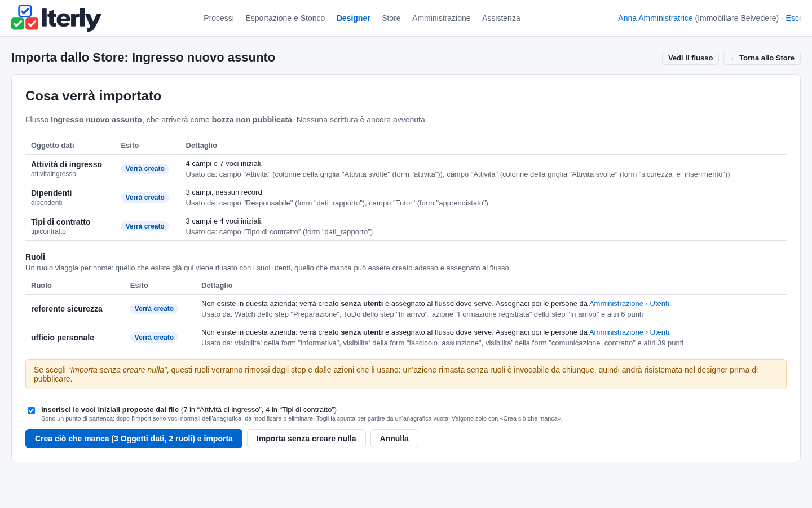Click Crea ciò che manca e importa
The height and width of the screenshot is (508, 812).
click(x=134, y=439)
